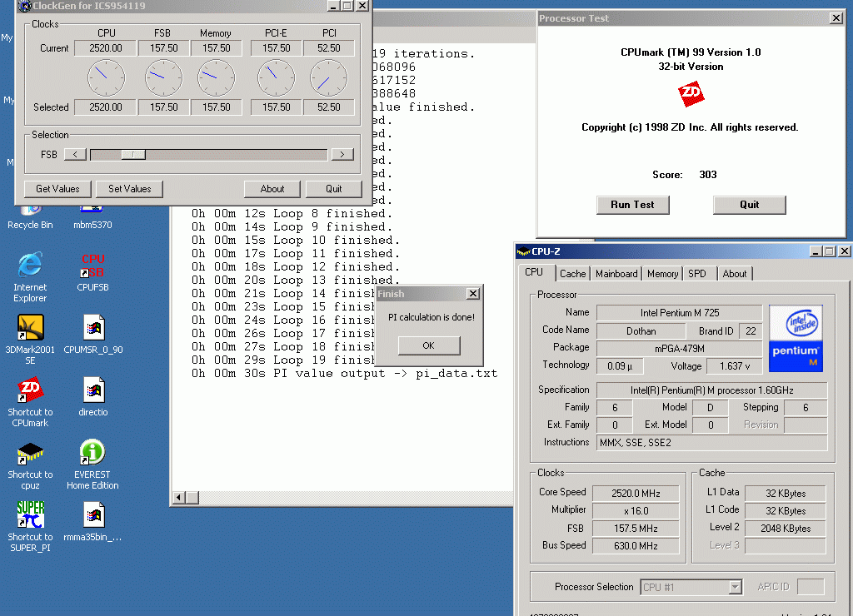The width and height of the screenshot is (853, 616).
Task: Click the Technology value 0.09 µ
Action: pyautogui.click(x=620, y=366)
